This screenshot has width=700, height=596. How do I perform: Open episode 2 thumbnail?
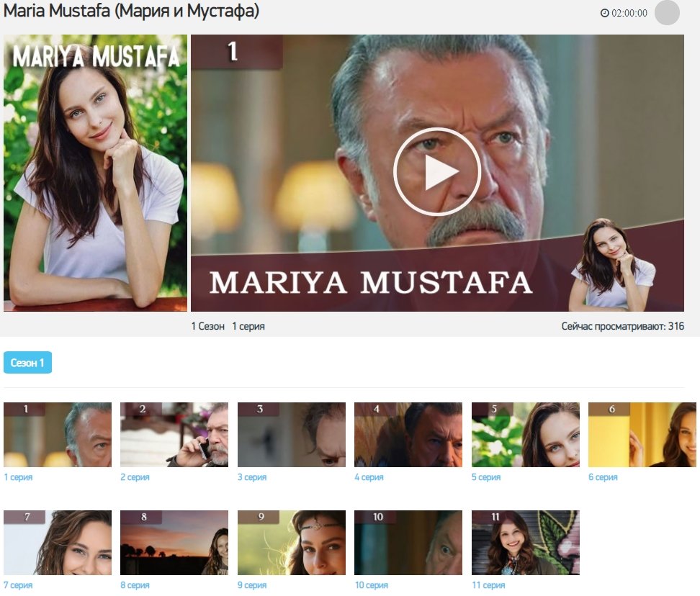click(x=174, y=435)
